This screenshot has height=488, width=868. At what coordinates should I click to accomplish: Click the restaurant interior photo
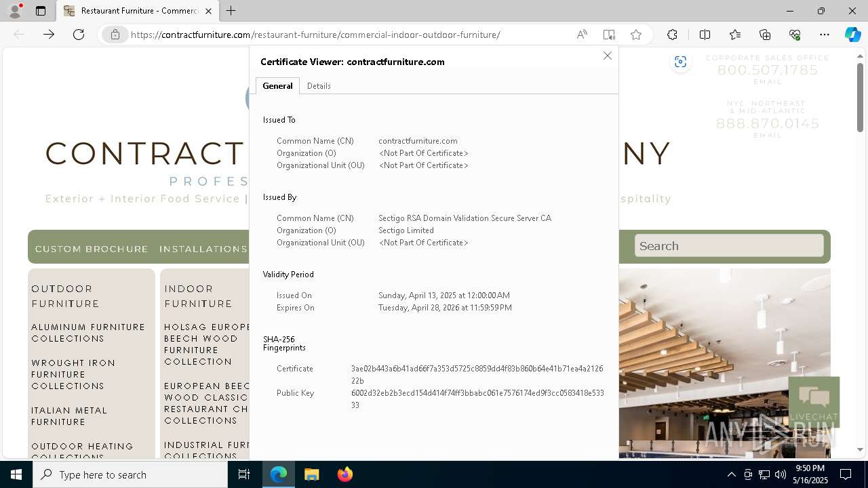coord(724,363)
